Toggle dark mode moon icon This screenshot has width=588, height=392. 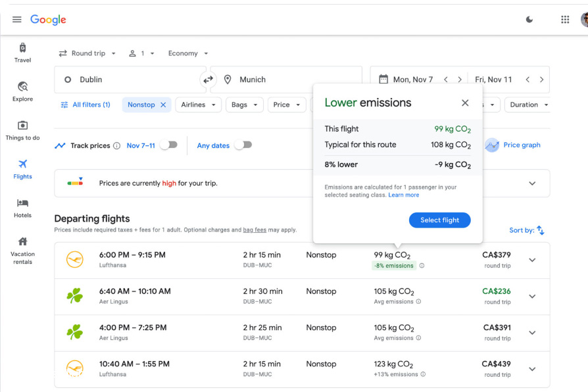529,20
